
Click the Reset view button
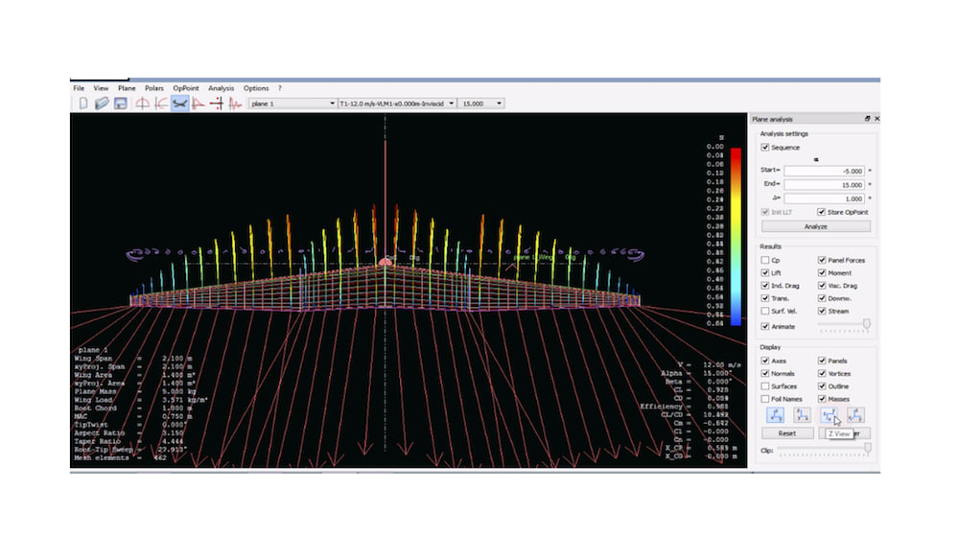pos(787,433)
